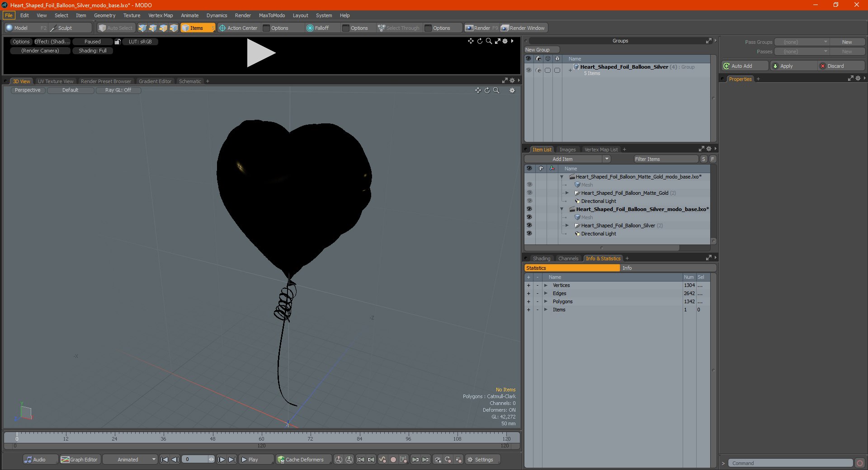Switch to Schematic tab

[x=190, y=81]
